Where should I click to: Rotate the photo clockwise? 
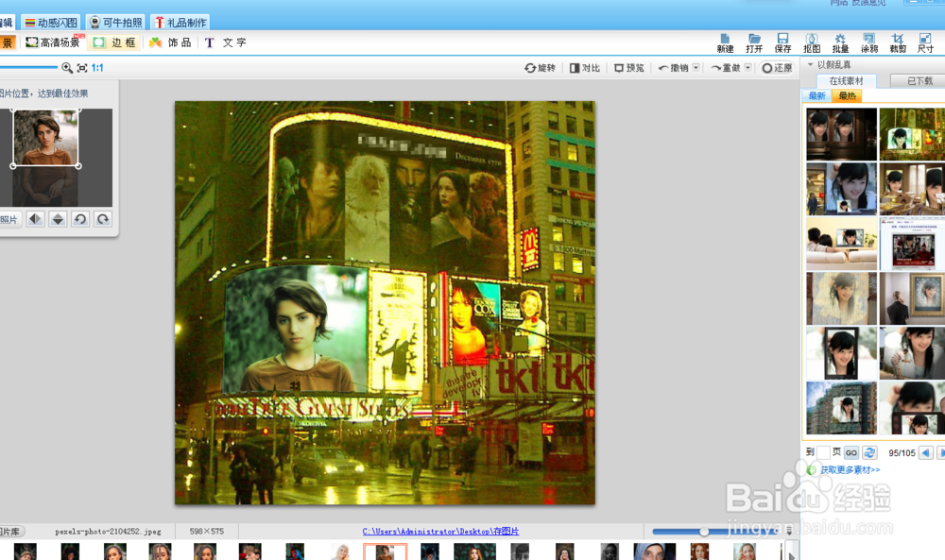point(103,219)
